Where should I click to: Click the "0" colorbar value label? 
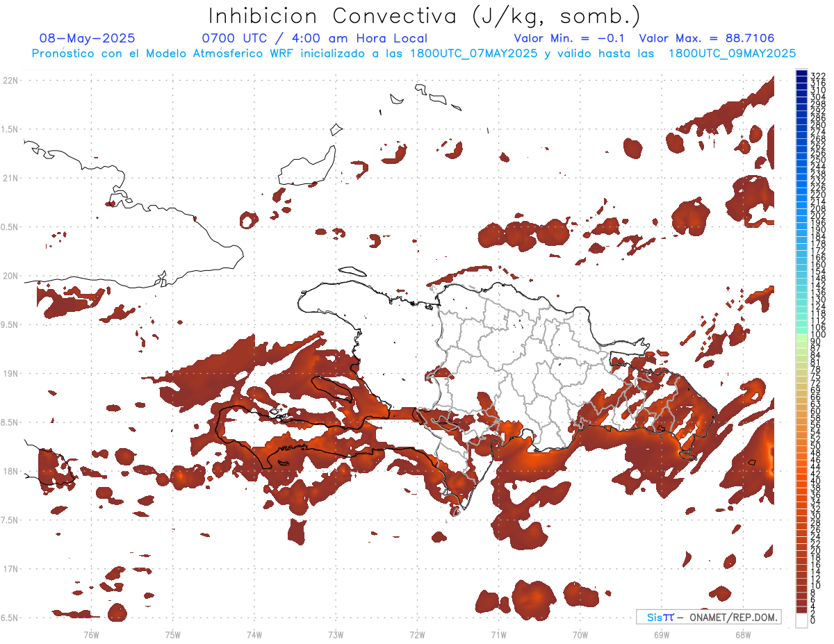tap(813, 620)
